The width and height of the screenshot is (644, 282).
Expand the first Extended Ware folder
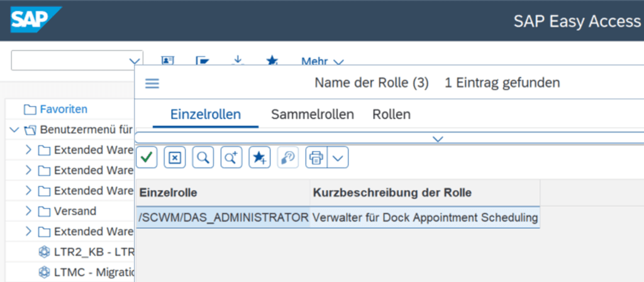point(28,150)
